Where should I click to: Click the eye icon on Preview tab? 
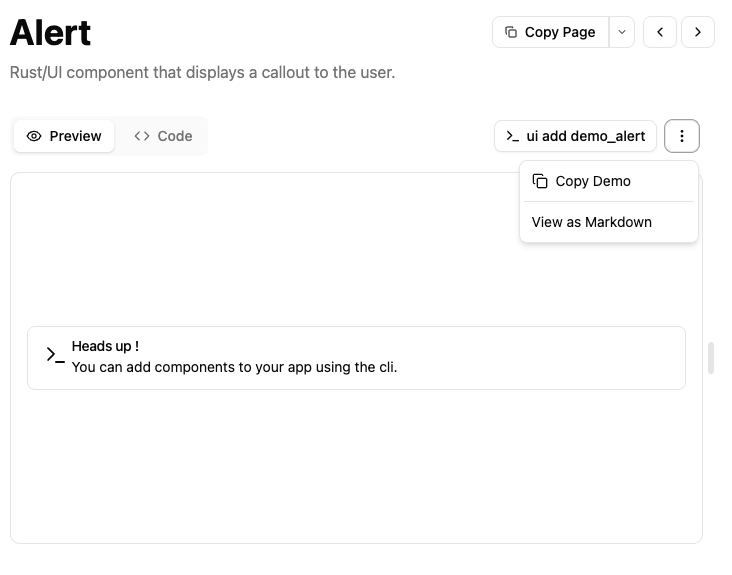(34, 136)
